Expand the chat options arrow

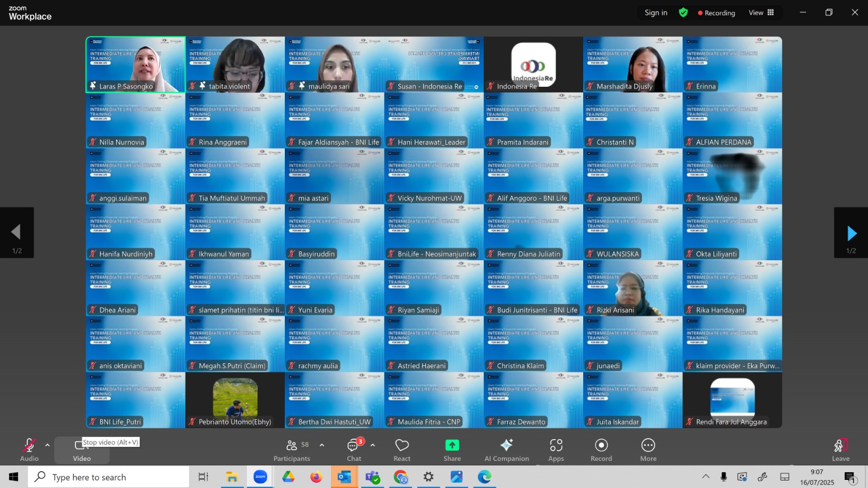pyautogui.click(x=373, y=445)
